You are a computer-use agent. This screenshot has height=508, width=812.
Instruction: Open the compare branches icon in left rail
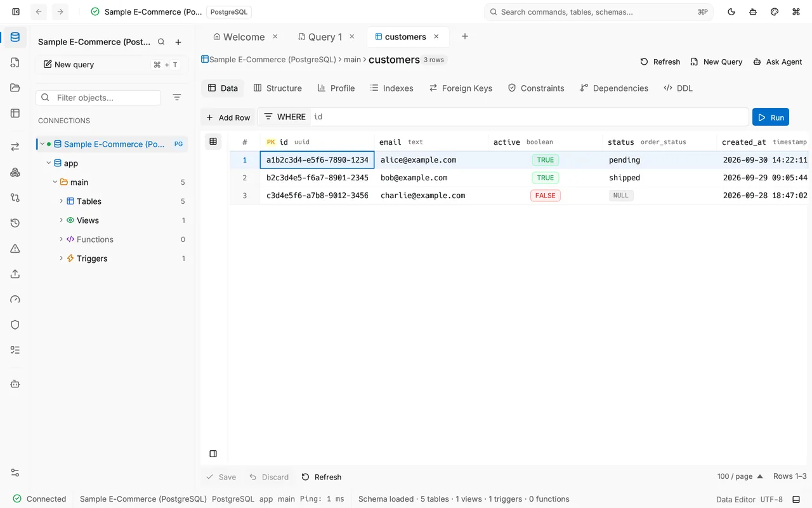coord(15,197)
